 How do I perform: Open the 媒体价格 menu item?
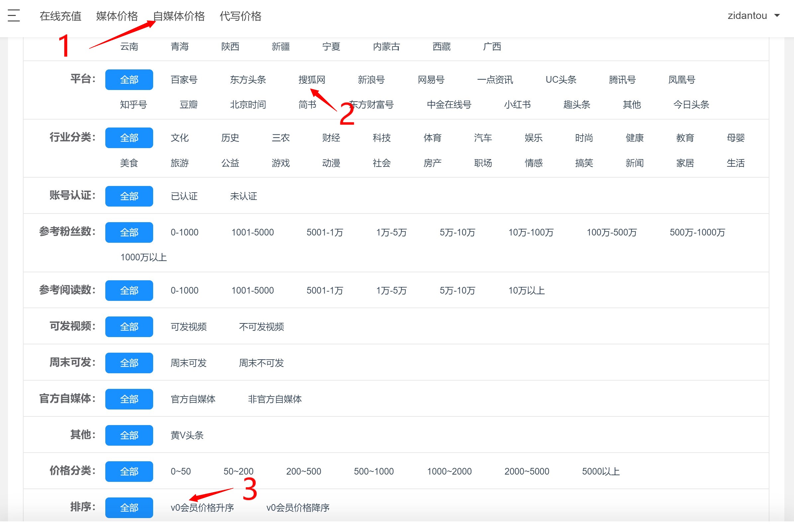point(117,16)
